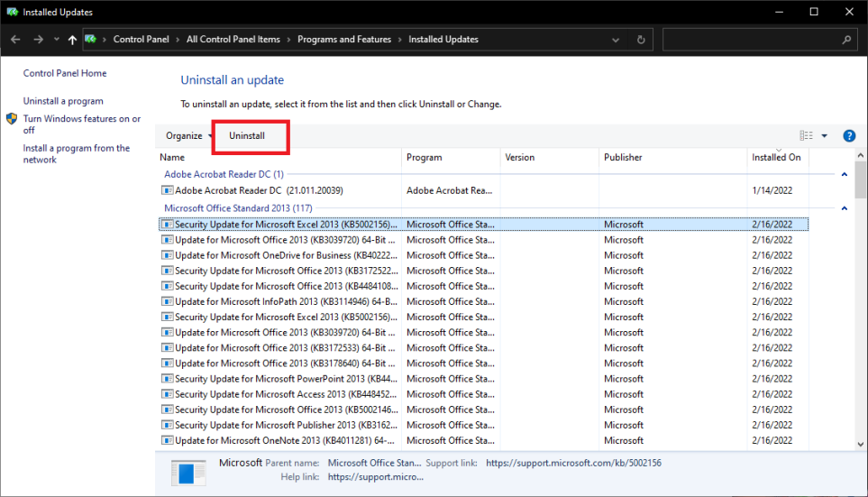
Task: Click icon of InfoPath 2013 update row
Action: click(x=167, y=302)
